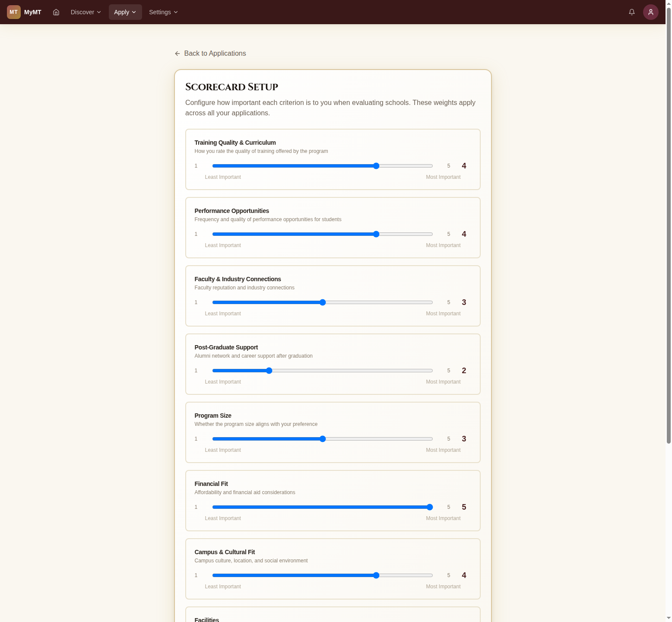Open the Apply dropdown menu
This screenshot has height=622, width=672.
125,12
